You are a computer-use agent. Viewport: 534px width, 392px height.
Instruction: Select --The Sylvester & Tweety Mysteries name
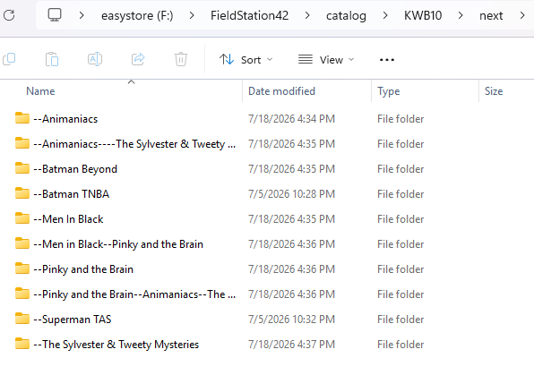click(116, 345)
